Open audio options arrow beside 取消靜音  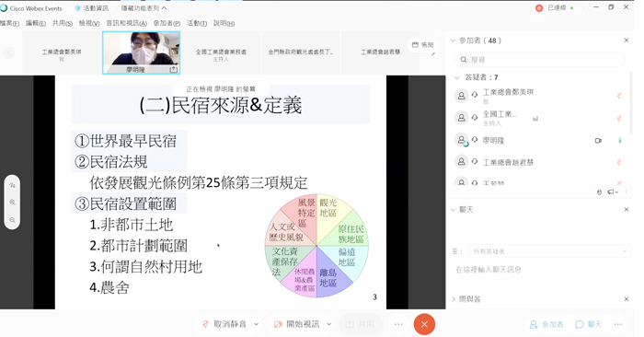257,324
